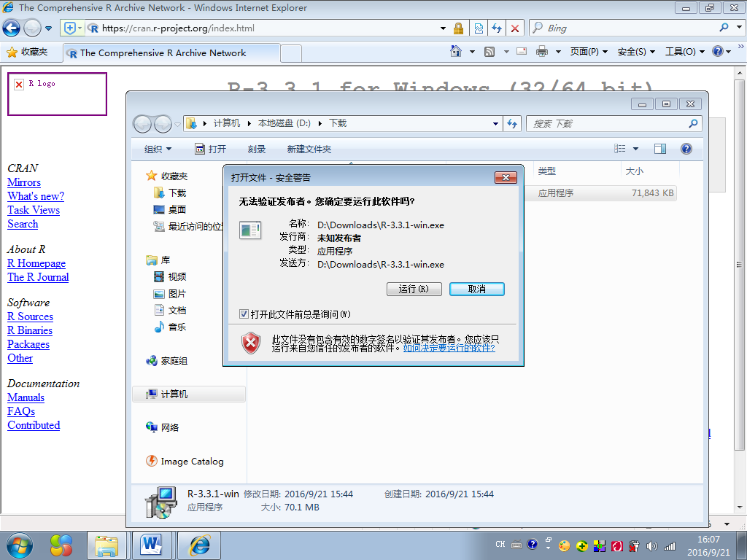This screenshot has width=747, height=560.
Task: Open the Manuals link
Action: [26, 397]
